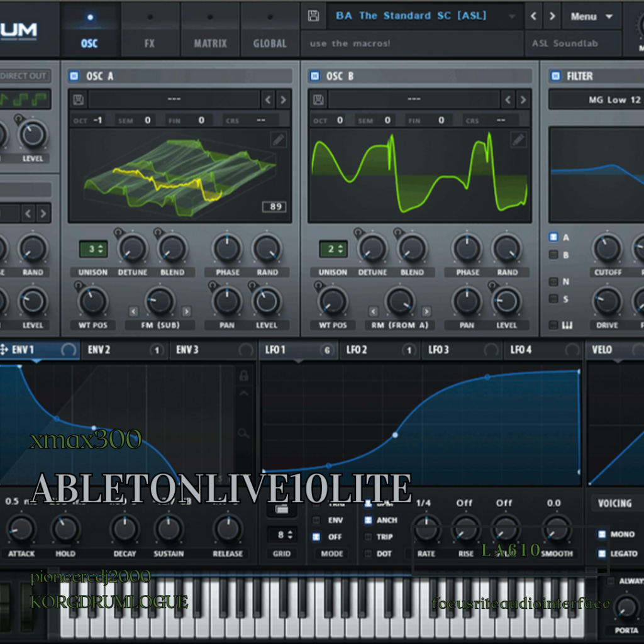Open OSC A wavetable name selector
This screenshot has width=644, height=644.
click(174, 99)
